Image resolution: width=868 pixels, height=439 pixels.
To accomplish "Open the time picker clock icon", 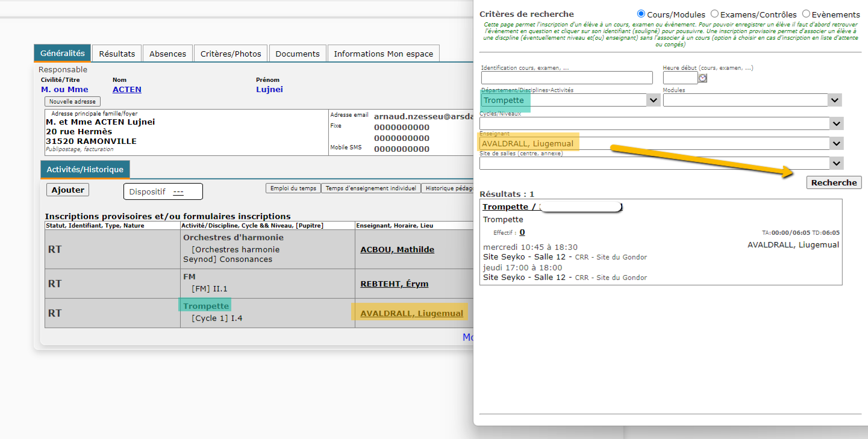I will [702, 78].
